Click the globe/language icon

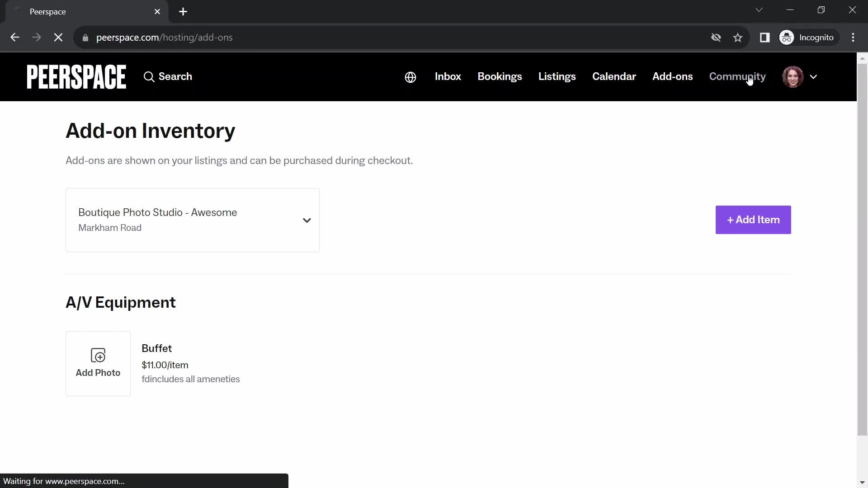click(x=410, y=76)
